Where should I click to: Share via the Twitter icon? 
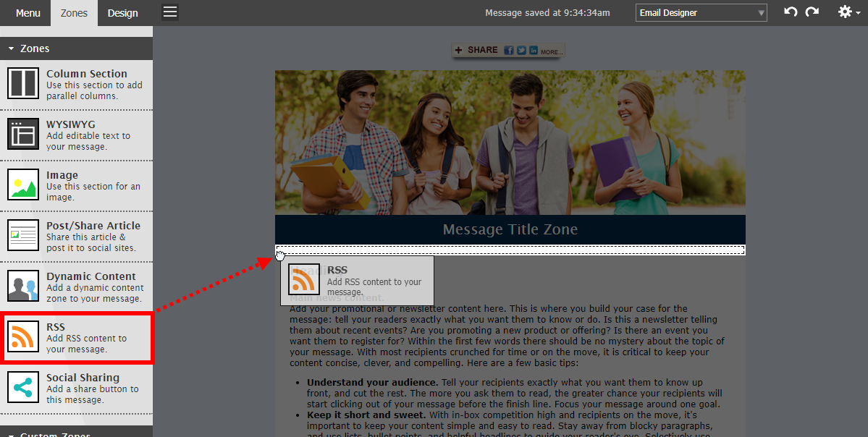521,51
